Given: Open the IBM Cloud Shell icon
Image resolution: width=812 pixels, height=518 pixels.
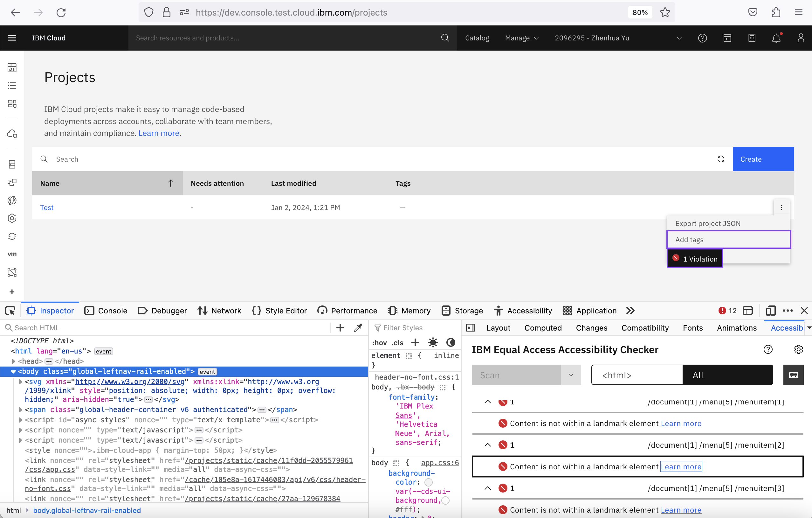Looking at the screenshot, I should click(727, 38).
